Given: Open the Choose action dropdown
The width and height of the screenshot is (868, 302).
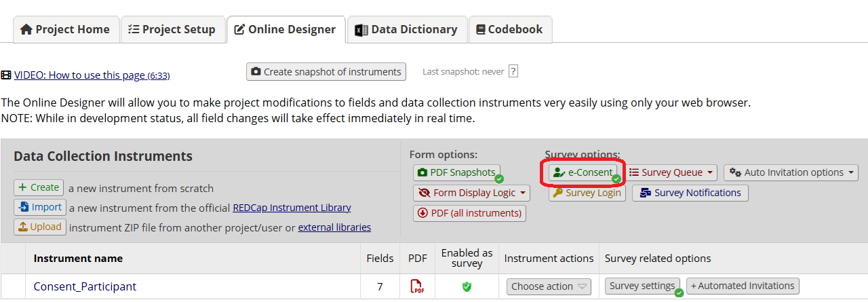Looking at the screenshot, I should [549, 286].
